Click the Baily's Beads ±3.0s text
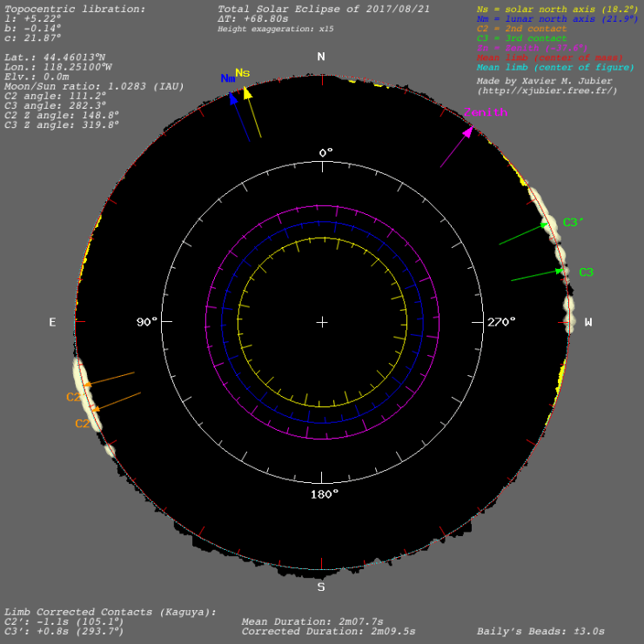Viewport: 644px width, 644px height. click(x=540, y=631)
